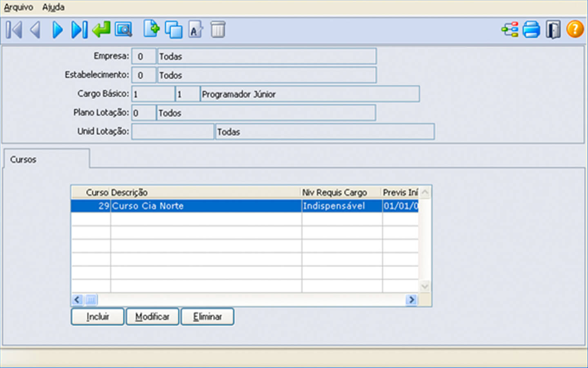Delete the record with the trash icon

click(218, 30)
